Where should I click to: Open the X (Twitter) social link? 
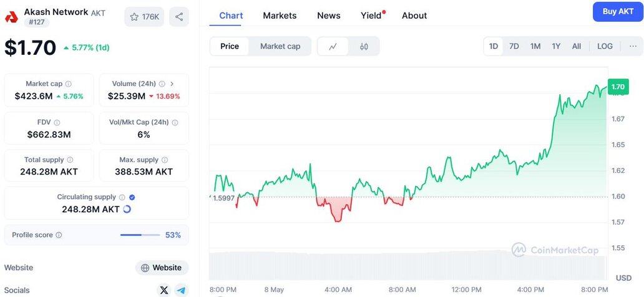[x=164, y=290]
